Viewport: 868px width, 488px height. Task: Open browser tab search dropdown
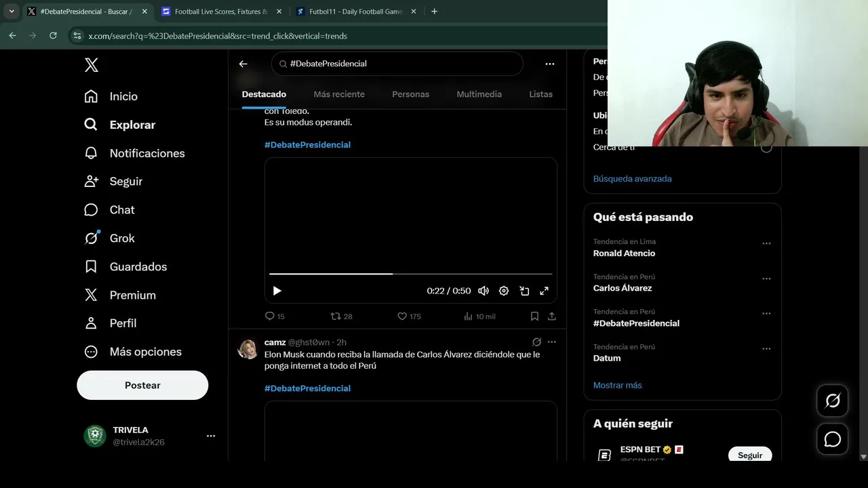12,12
